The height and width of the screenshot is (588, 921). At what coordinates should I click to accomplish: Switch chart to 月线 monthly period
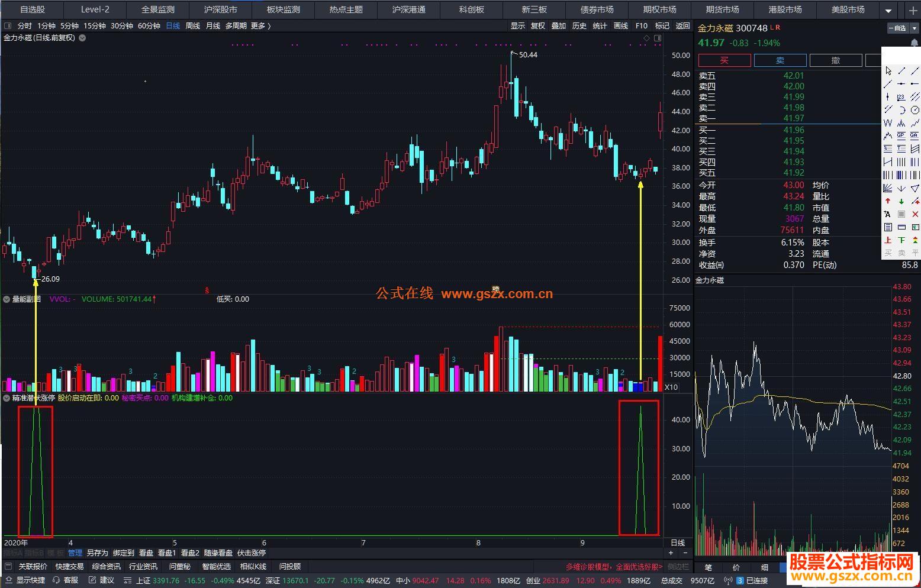coord(212,26)
